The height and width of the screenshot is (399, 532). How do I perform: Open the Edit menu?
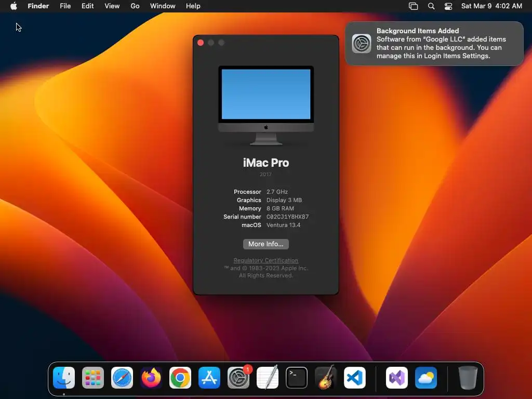[x=87, y=6]
